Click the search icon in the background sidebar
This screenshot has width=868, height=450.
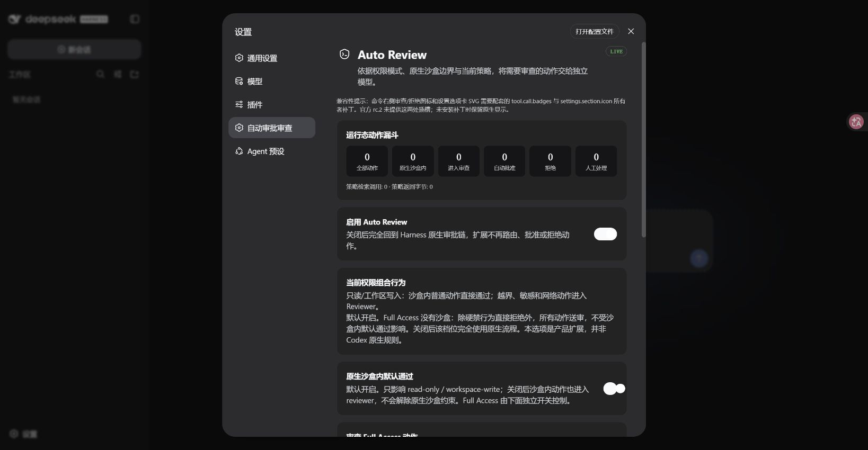(100, 74)
